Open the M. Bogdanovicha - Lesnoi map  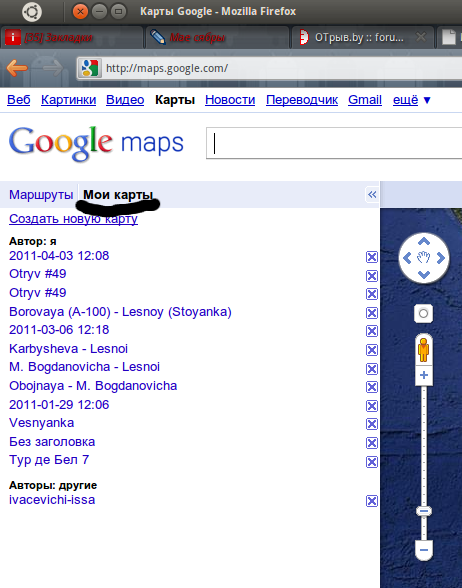point(84,367)
